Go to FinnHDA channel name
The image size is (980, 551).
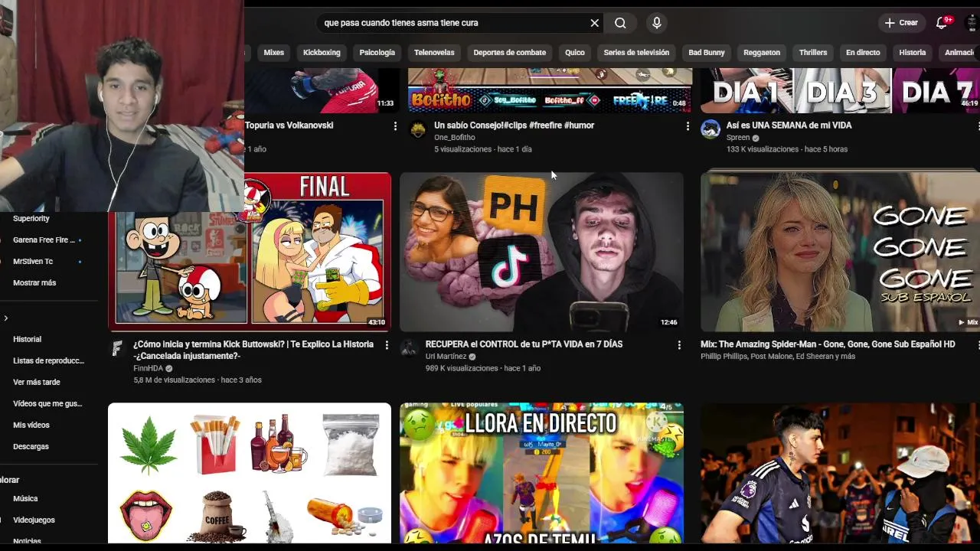(x=148, y=368)
